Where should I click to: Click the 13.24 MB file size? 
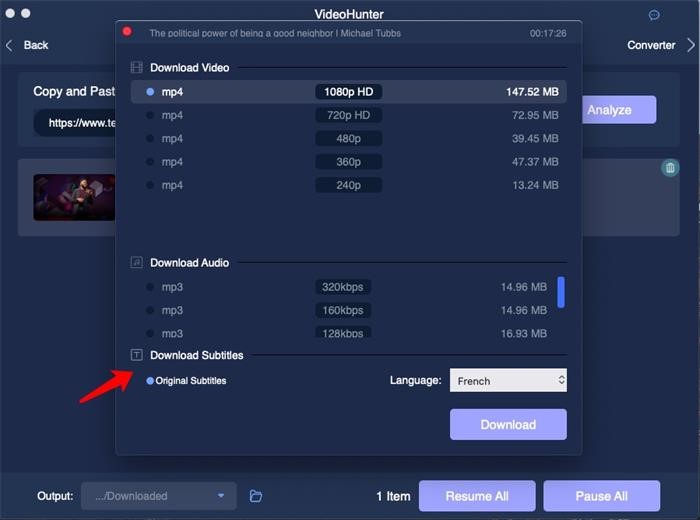pos(535,185)
